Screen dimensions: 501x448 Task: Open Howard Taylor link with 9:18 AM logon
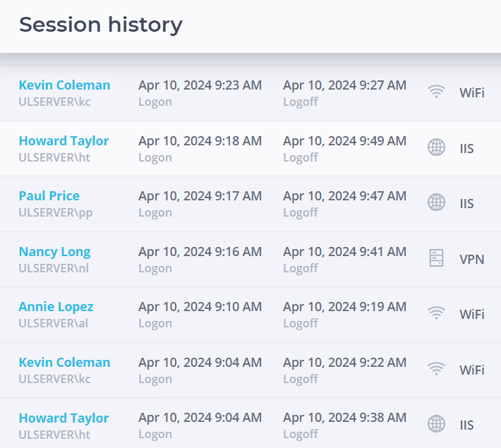tap(64, 141)
